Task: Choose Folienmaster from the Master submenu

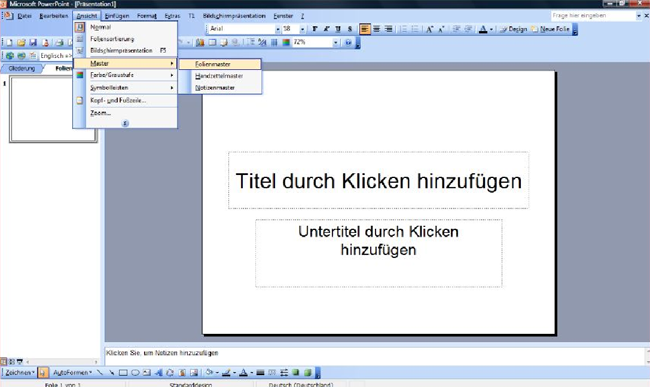Action: coord(220,64)
